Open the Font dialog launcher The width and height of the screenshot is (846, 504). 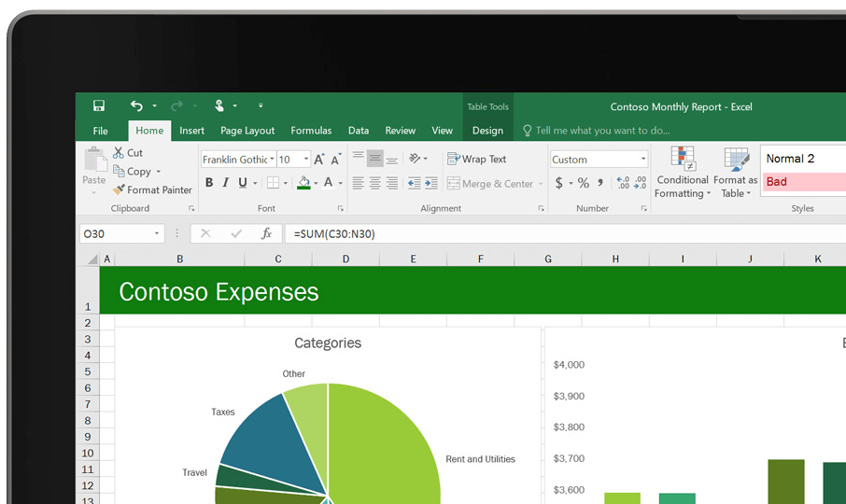click(x=341, y=209)
